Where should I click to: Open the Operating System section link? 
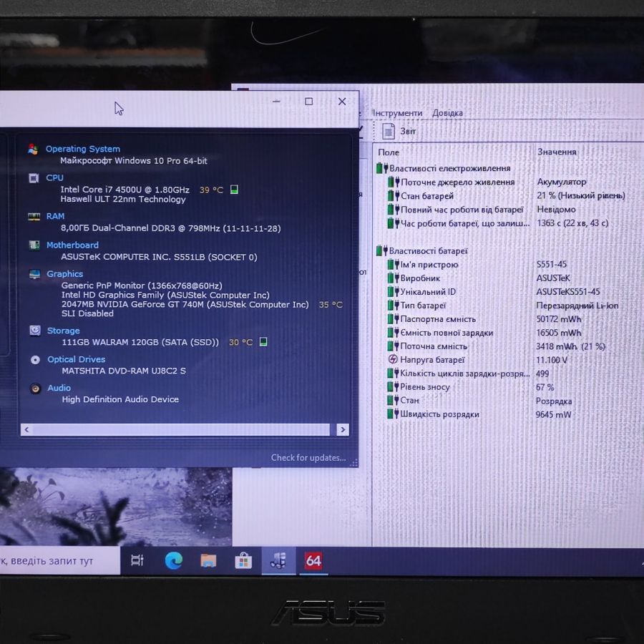pos(83,149)
